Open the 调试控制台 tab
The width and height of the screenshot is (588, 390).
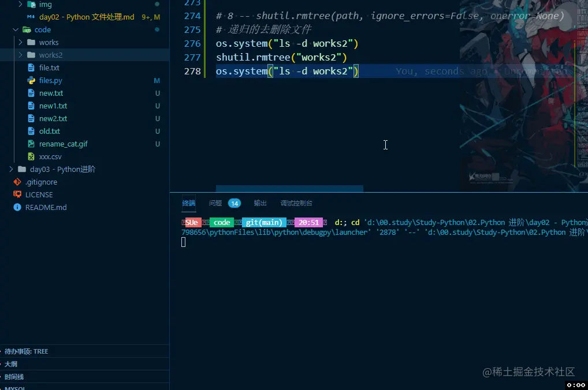pyautogui.click(x=297, y=203)
